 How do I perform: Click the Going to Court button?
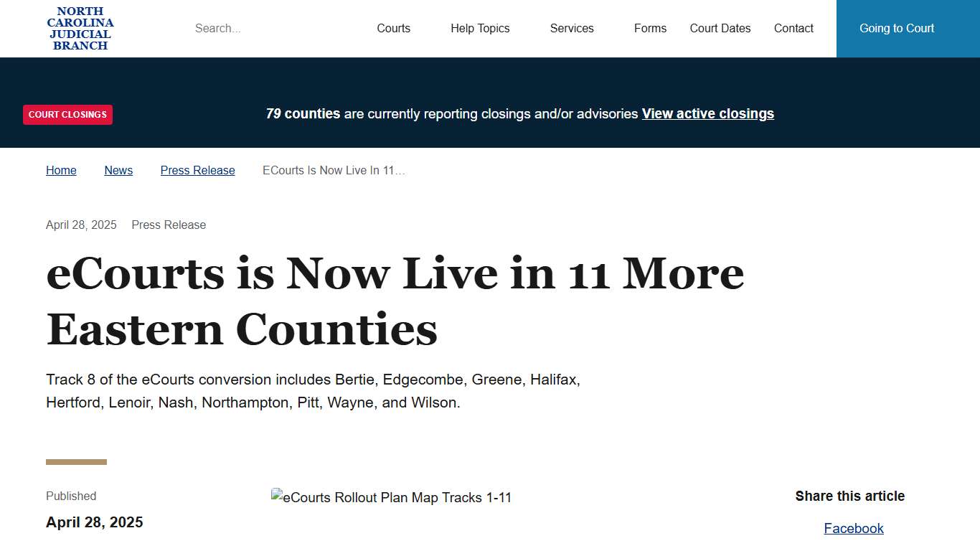coord(897,28)
